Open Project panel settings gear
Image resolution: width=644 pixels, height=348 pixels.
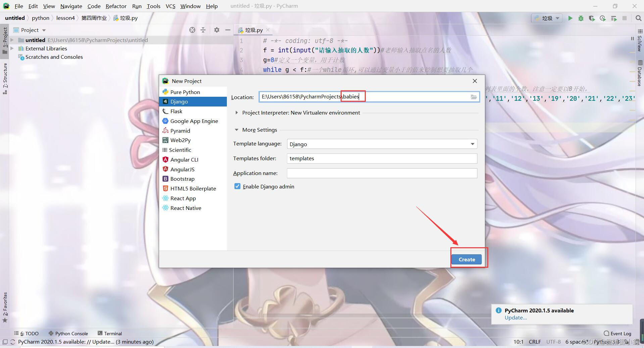(x=217, y=30)
